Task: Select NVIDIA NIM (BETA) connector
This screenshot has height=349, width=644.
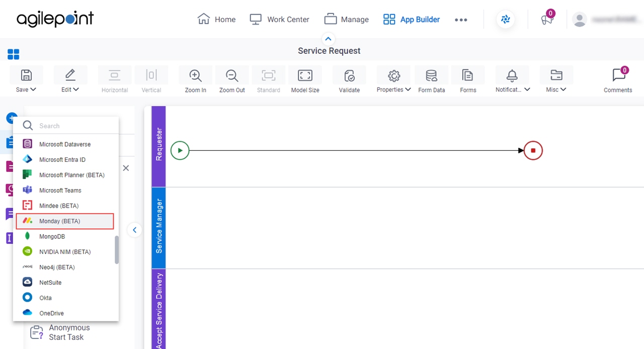Action: pos(65,251)
